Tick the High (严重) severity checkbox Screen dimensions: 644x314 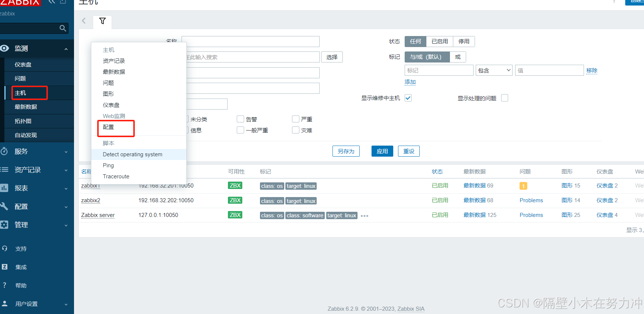[295, 119]
